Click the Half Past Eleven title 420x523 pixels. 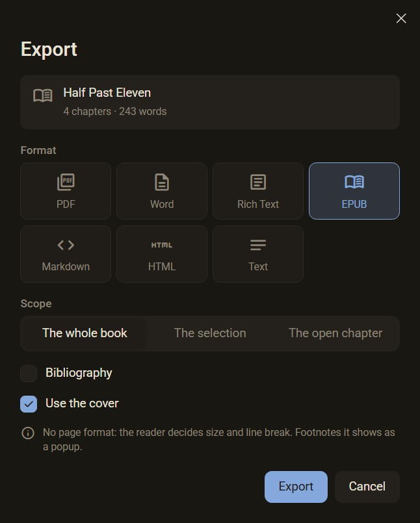(x=107, y=93)
